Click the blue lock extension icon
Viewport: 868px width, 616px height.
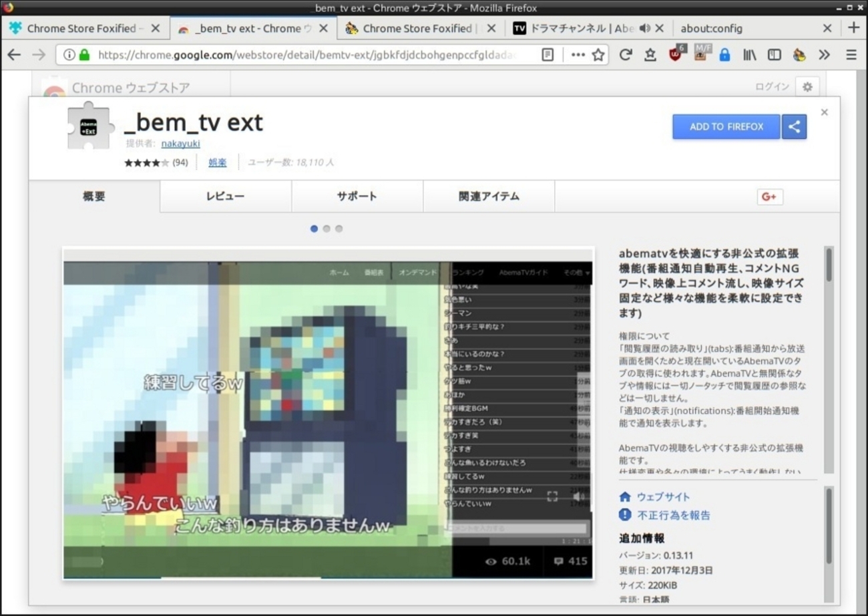coord(724,55)
